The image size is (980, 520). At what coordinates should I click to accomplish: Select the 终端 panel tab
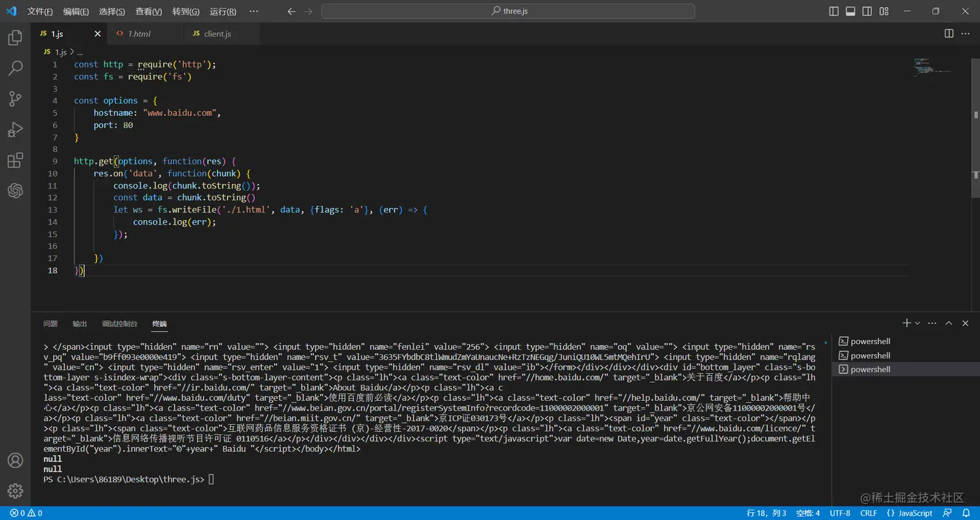[x=159, y=323]
